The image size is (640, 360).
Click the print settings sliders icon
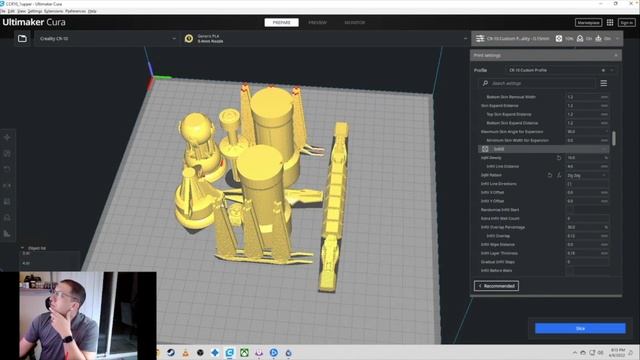coord(480,38)
